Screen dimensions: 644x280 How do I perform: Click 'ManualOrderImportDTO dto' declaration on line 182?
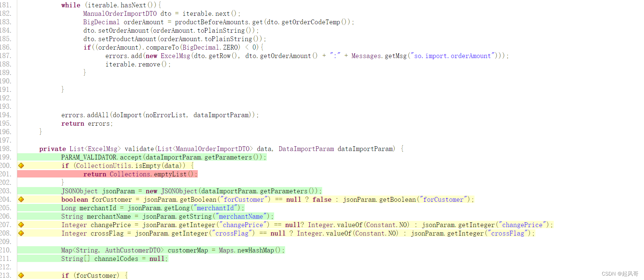click(x=162, y=14)
